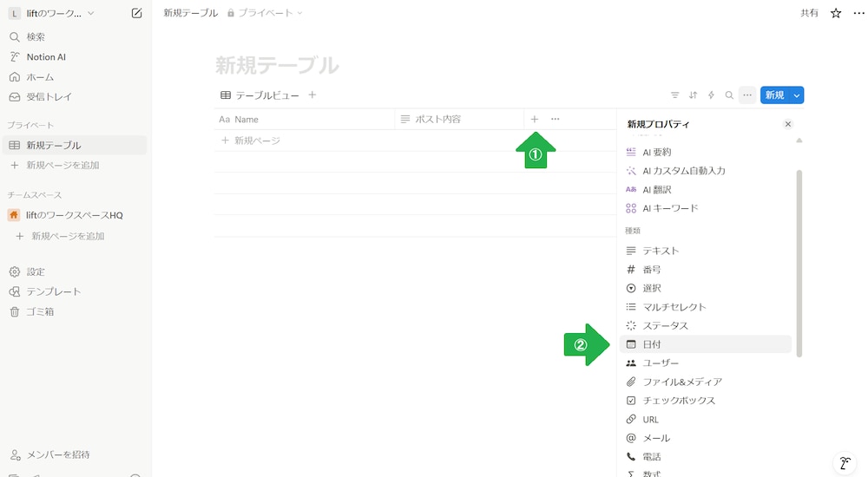Click 新規ページを追加 under the teamspace

[75, 236]
